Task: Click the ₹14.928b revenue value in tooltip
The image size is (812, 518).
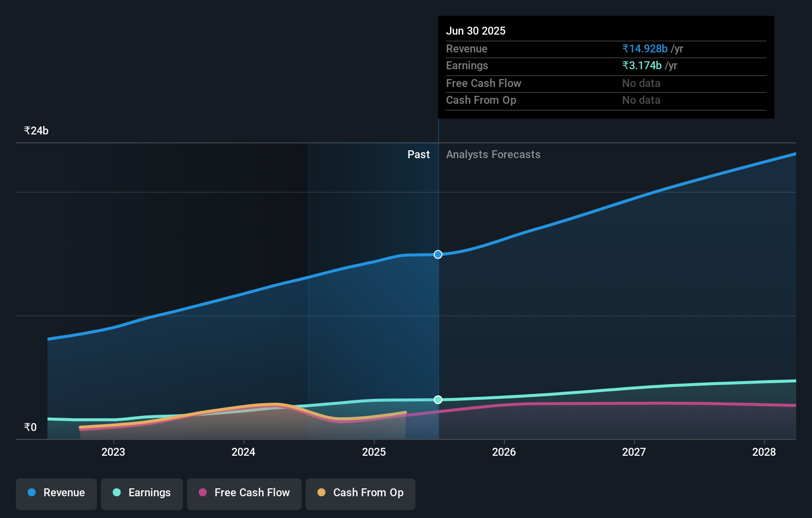Action: point(645,48)
